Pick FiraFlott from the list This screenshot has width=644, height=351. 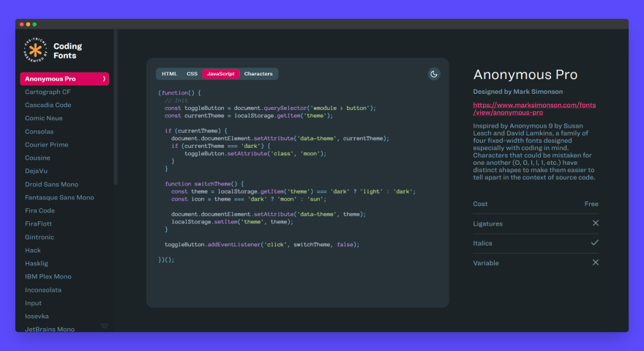(x=38, y=223)
